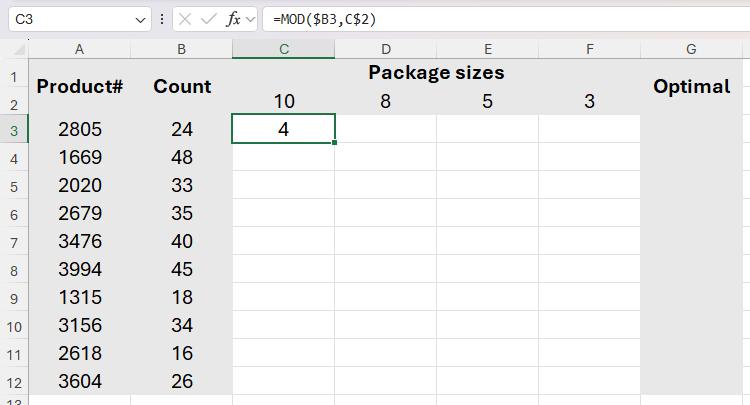
Task: Select cell containing product number 2805
Action: click(80, 129)
